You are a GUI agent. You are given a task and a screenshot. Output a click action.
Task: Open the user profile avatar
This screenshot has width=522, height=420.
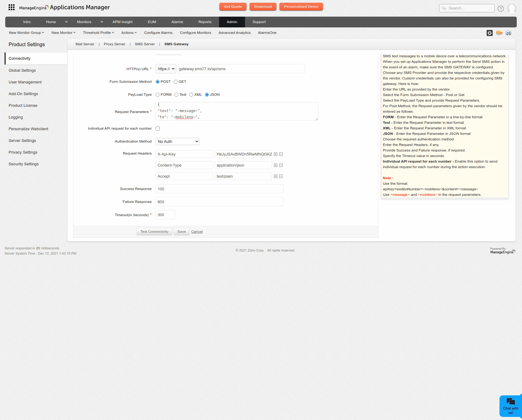tap(512, 9)
